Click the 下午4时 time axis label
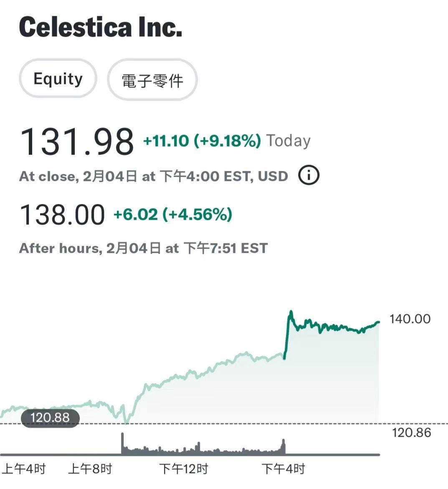This screenshot has width=448, height=489. (283, 469)
